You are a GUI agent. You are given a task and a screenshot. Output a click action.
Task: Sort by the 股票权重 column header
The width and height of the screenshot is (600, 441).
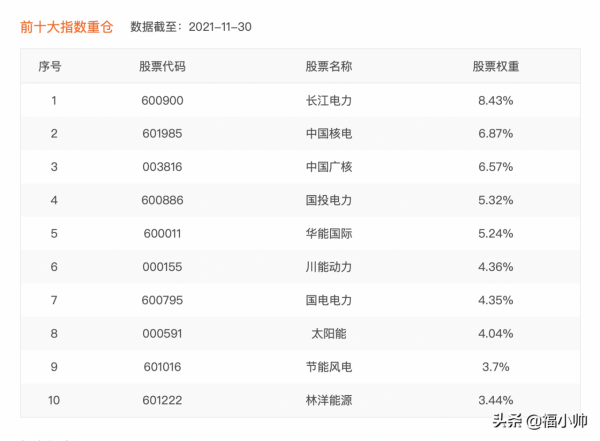click(x=496, y=67)
